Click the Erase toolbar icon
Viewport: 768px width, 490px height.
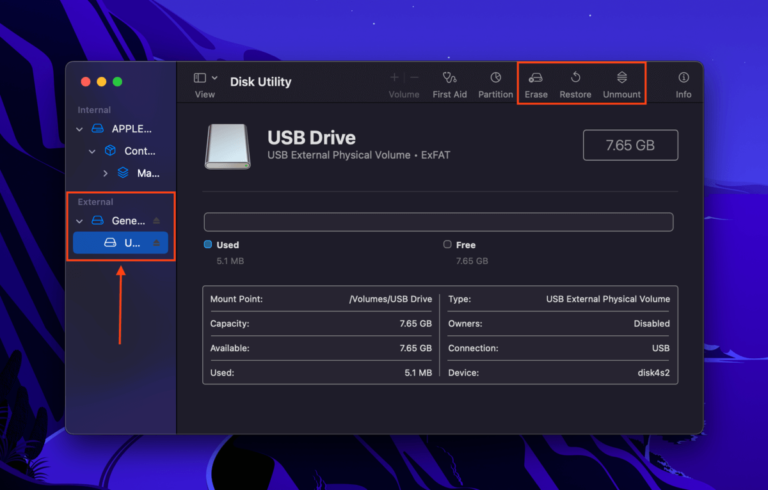536,79
